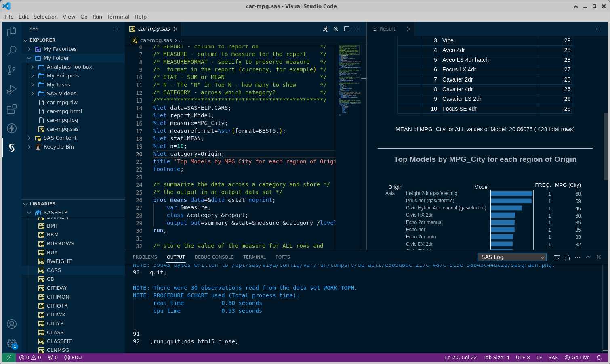Expand the Analytics Toolbox folder
The width and height of the screenshot is (610, 364).
[x=32, y=67]
